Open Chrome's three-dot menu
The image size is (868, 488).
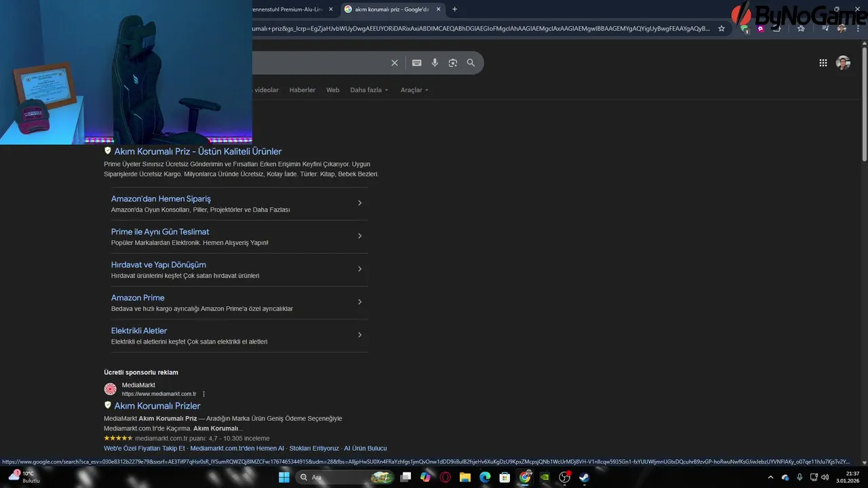point(856,28)
